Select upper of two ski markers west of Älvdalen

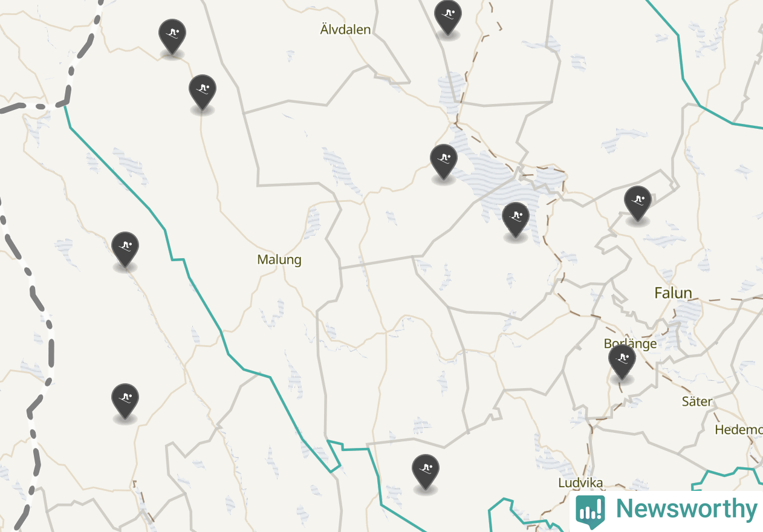tap(172, 34)
